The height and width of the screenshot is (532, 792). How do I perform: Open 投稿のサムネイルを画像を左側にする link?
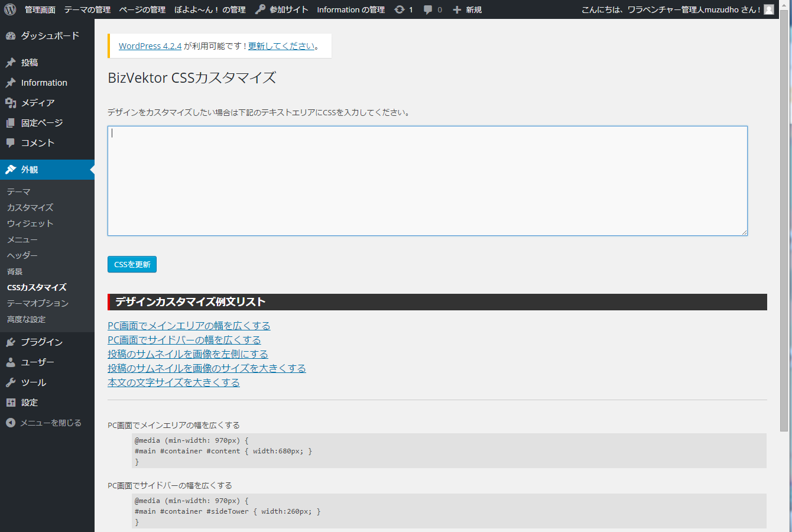(188, 354)
